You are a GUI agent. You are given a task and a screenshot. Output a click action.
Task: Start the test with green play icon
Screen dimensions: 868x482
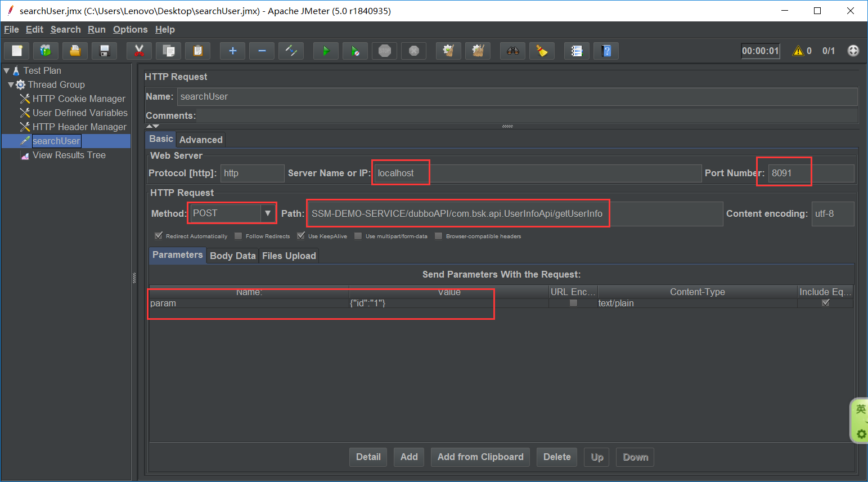point(326,51)
